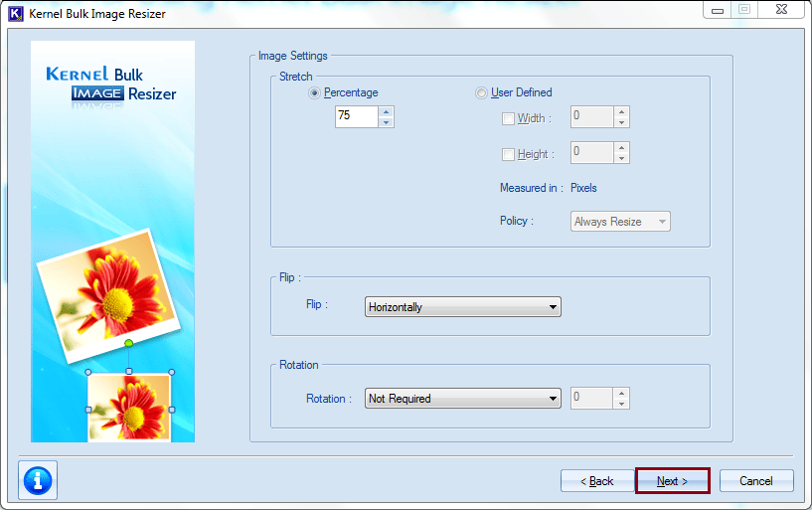This screenshot has width=812, height=510.
Task: Click the 'Pixels' measurement text
Action: pyautogui.click(x=583, y=188)
